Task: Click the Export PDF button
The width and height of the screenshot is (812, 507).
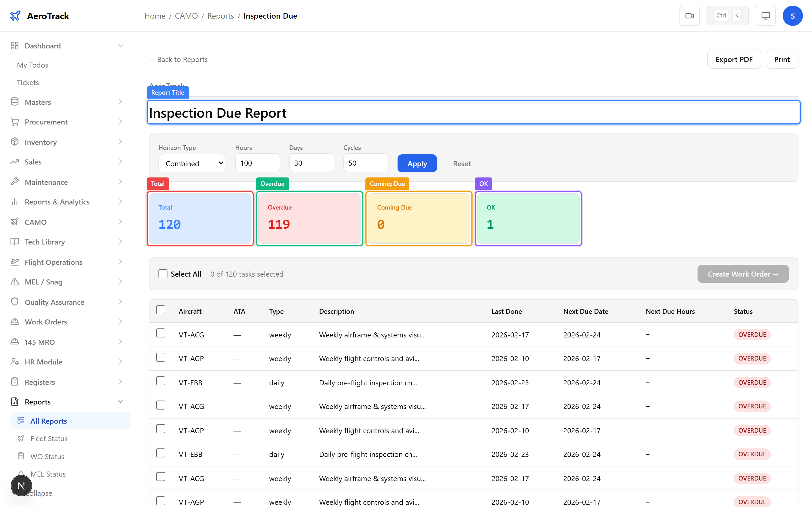Action: [734, 59]
